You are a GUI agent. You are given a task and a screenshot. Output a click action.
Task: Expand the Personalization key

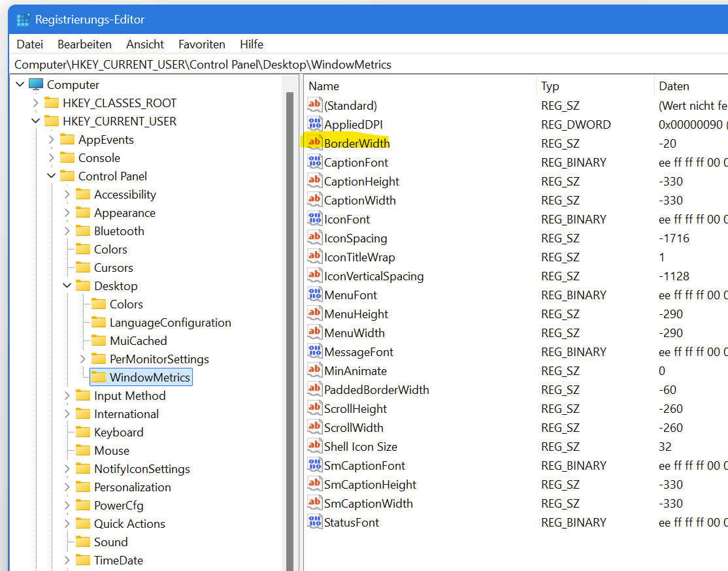[67, 487]
